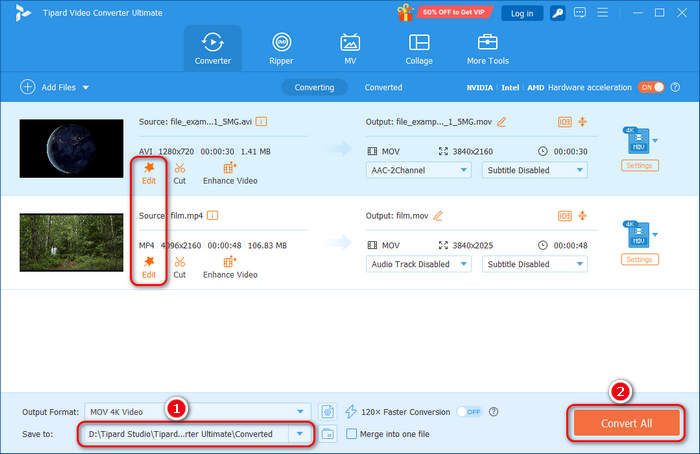The image size is (700, 454).
Task: Toggle 120x Faster Conversion switch
Action: (x=469, y=412)
